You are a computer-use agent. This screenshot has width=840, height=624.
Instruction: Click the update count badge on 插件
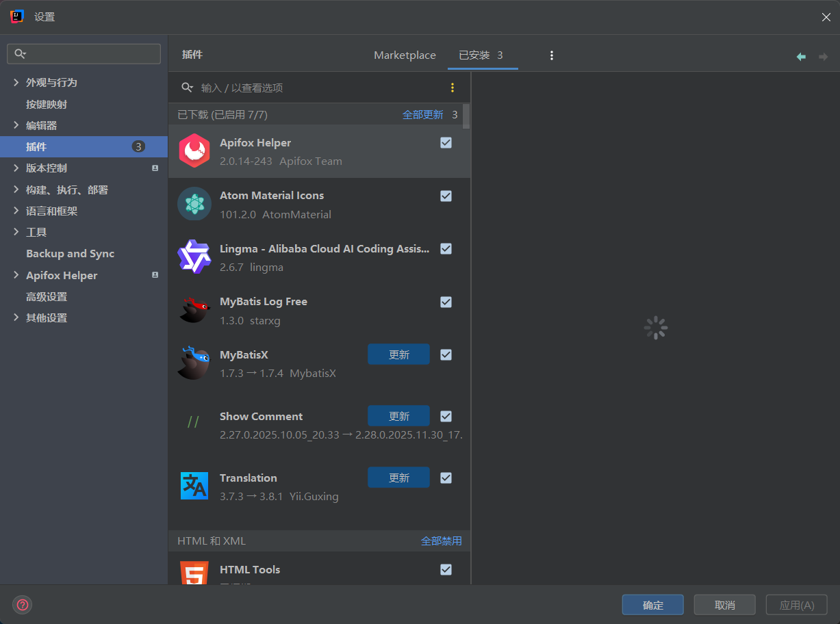click(x=138, y=146)
